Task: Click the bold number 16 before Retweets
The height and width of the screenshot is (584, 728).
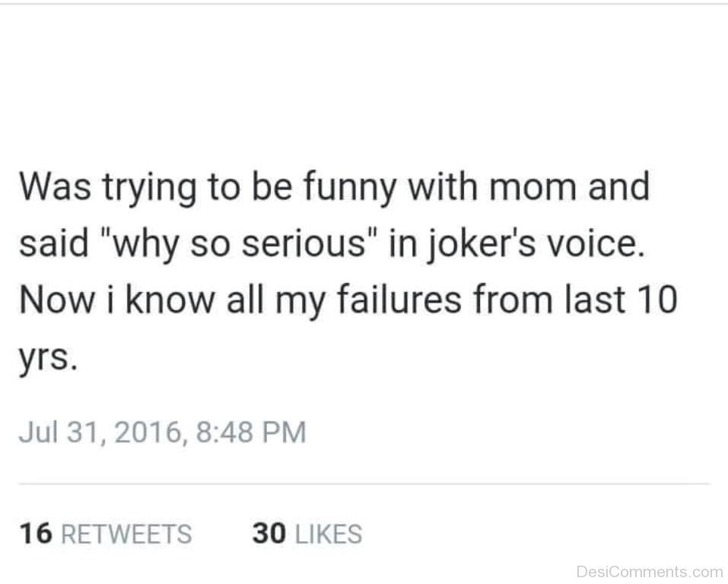Action: click(x=36, y=534)
